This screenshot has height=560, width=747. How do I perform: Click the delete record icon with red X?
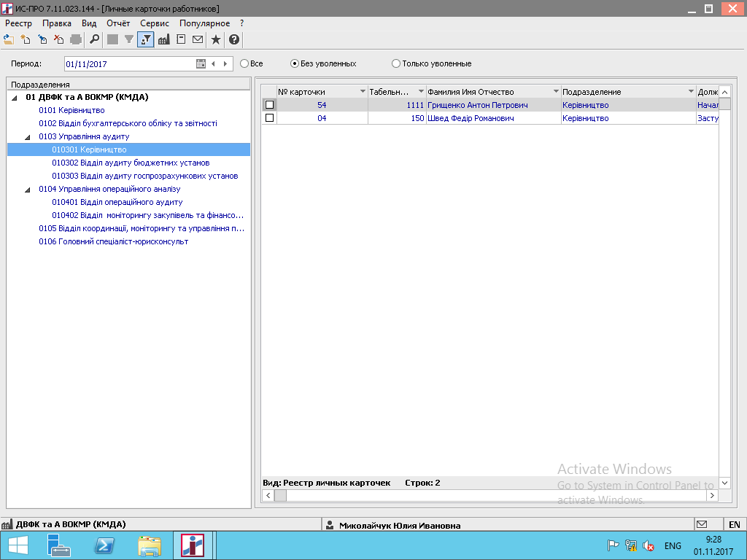coord(58,39)
